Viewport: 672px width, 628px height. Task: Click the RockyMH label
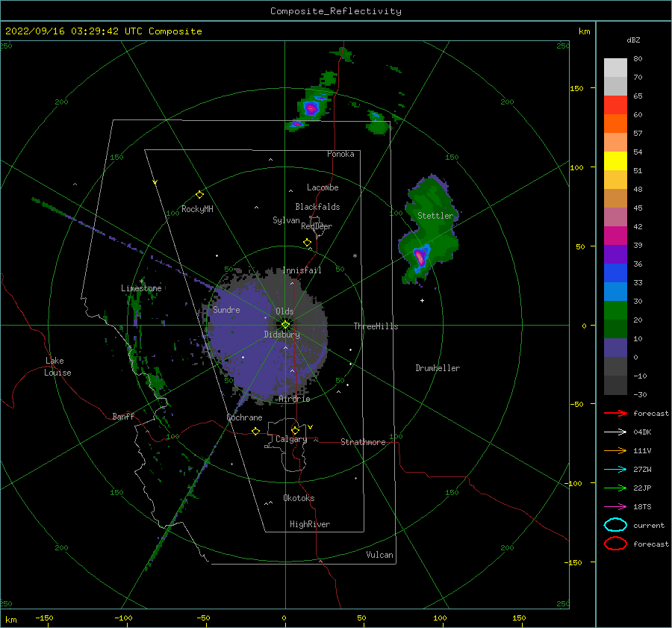(x=197, y=209)
